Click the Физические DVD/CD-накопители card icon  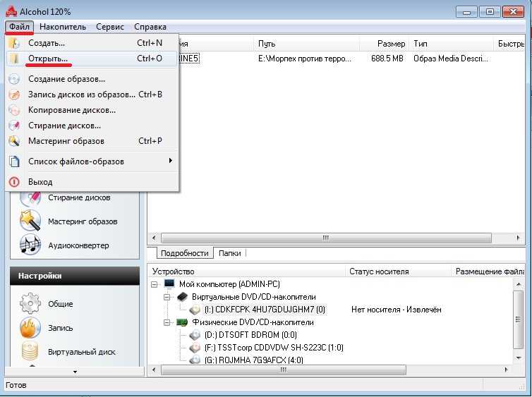(182, 322)
